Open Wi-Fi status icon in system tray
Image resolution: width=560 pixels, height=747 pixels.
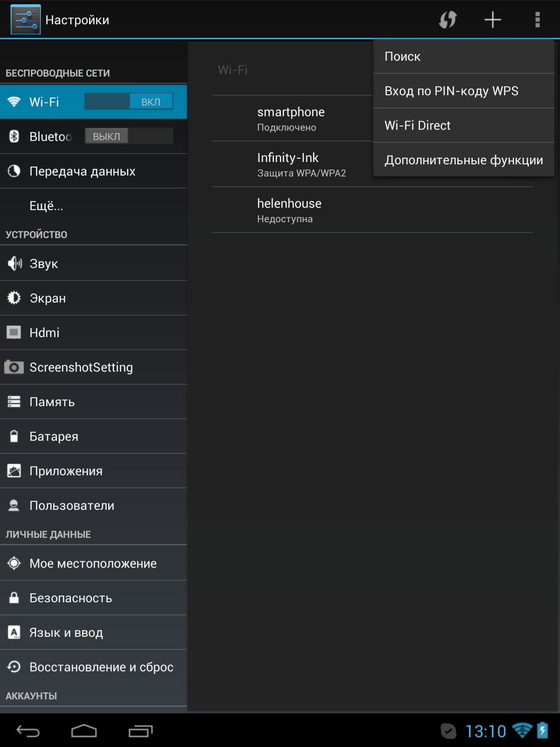pos(522,730)
